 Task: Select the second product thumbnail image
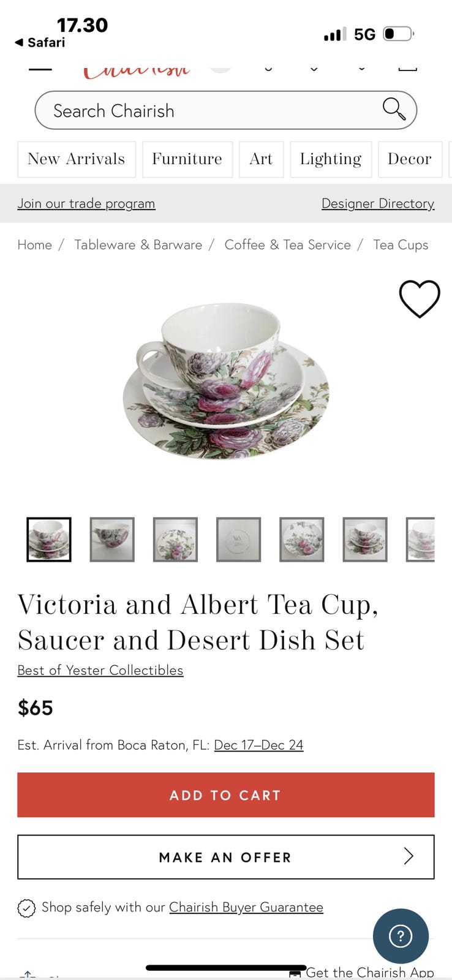pos(112,540)
